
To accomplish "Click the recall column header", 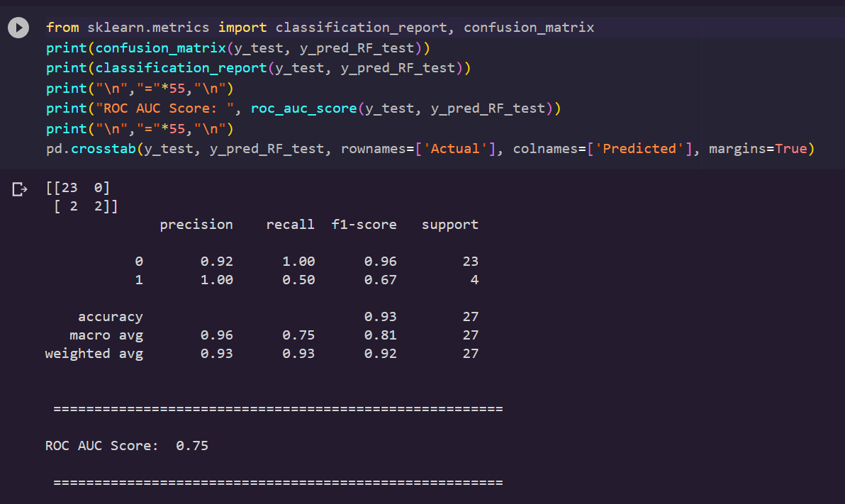I will coord(290,225).
